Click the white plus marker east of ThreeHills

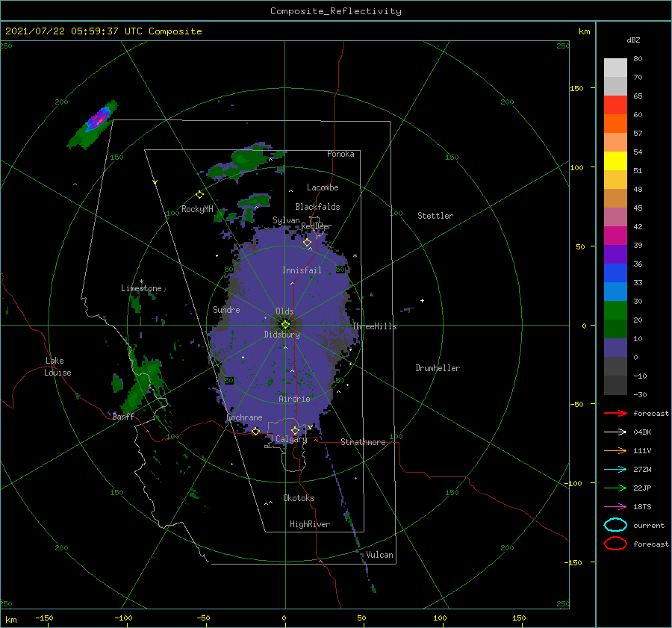[422, 300]
